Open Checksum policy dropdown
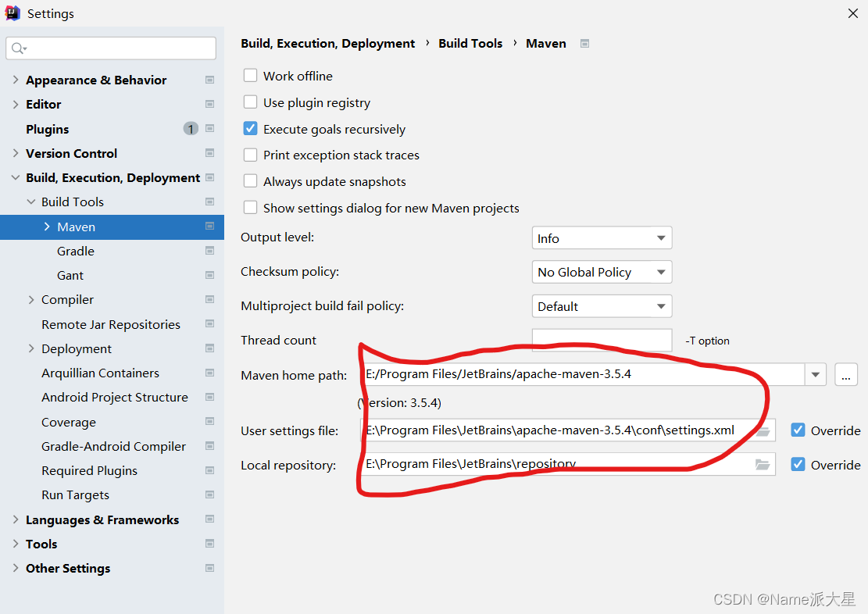 (x=602, y=272)
